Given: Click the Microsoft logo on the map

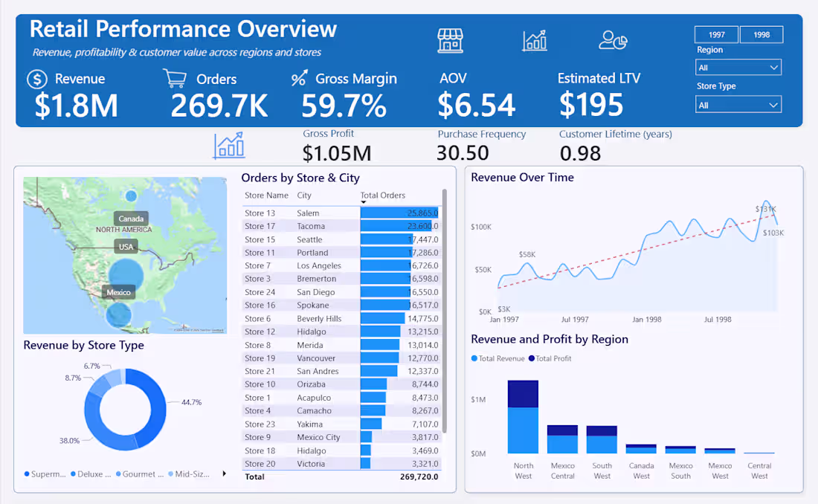Looking at the screenshot, I should click(x=177, y=329).
